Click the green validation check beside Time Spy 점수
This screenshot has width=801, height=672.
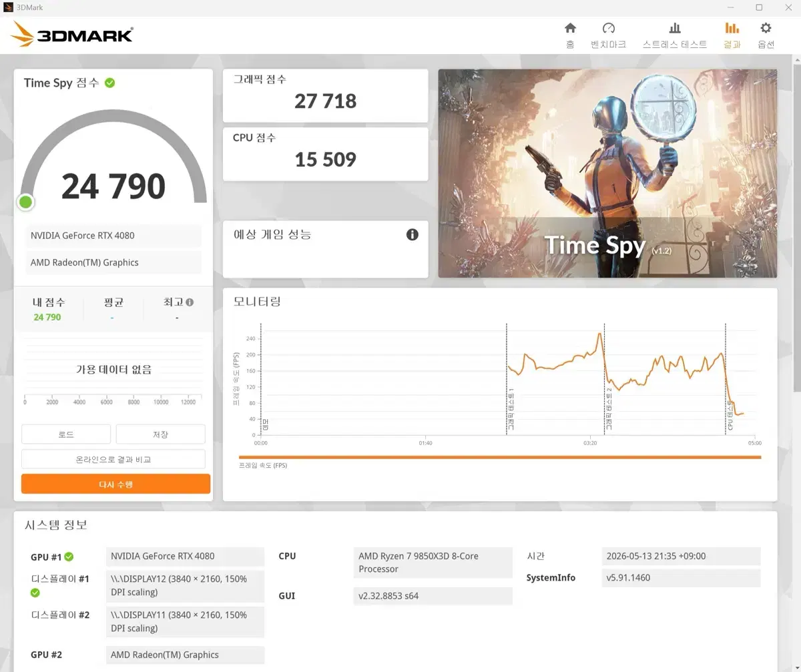click(x=109, y=83)
